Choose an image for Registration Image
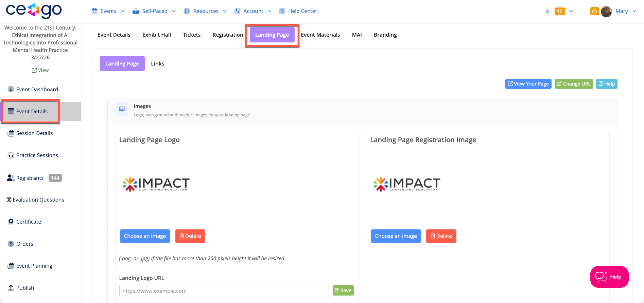 point(396,236)
